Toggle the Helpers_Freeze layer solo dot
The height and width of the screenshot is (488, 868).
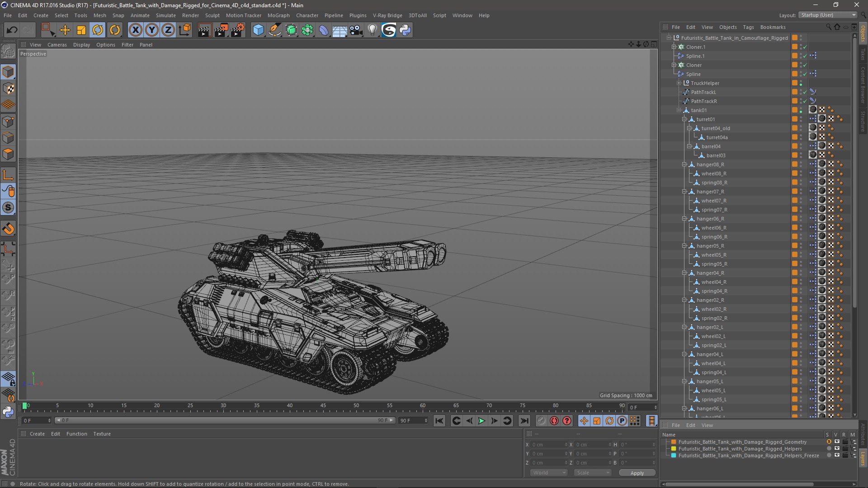click(x=829, y=455)
